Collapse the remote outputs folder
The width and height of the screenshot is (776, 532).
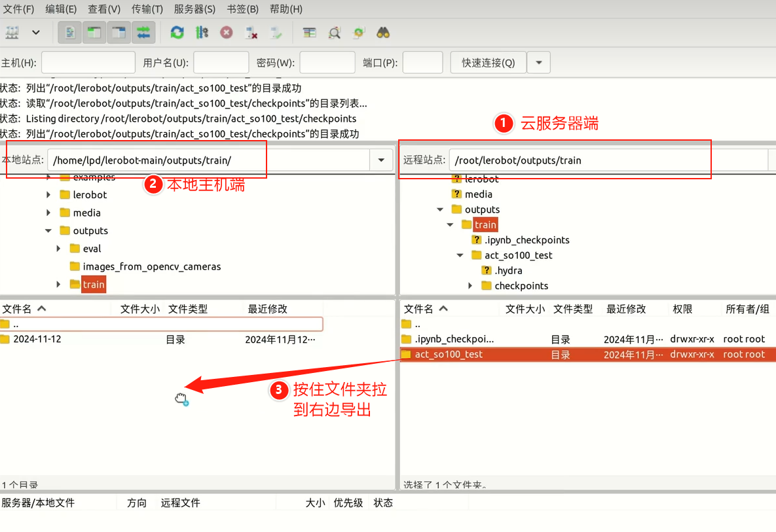pyautogui.click(x=440, y=209)
